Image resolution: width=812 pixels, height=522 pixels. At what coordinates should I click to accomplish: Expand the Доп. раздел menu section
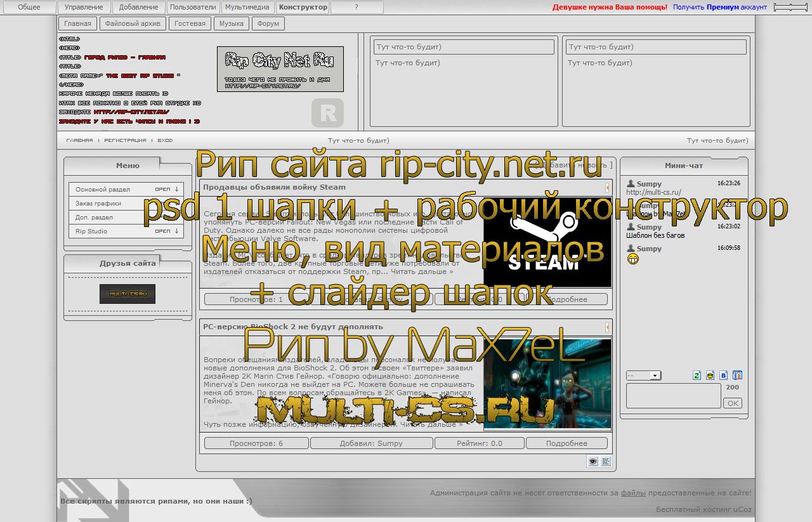[126, 218]
